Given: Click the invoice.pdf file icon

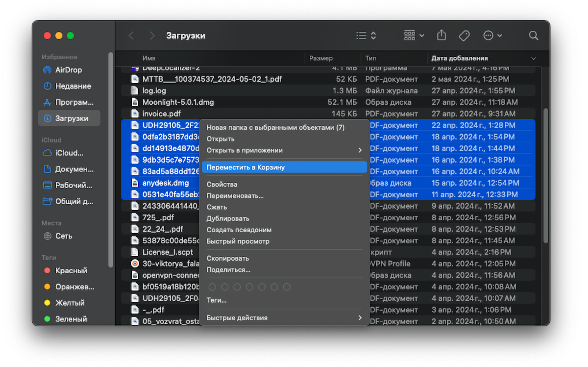Looking at the screenshot, I should 135,114.
